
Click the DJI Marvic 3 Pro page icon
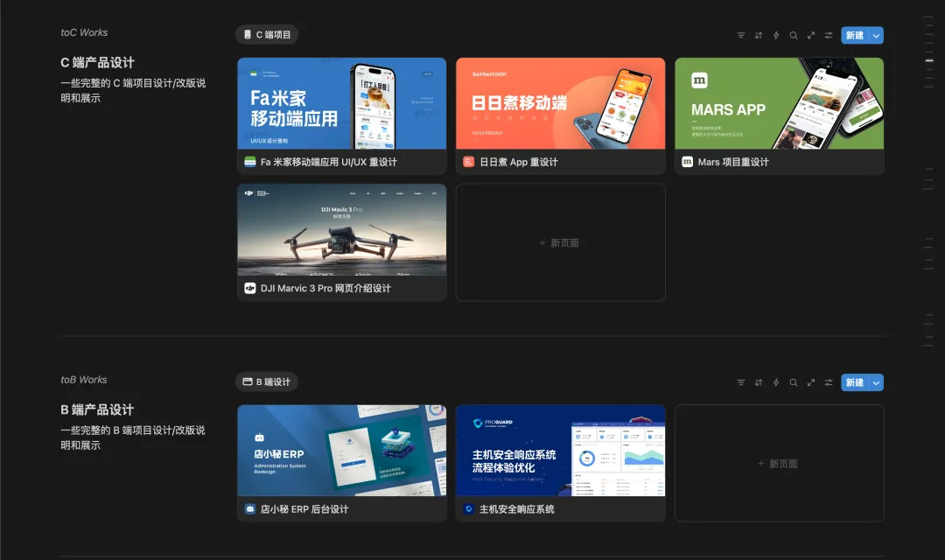(x=249, y=289)
